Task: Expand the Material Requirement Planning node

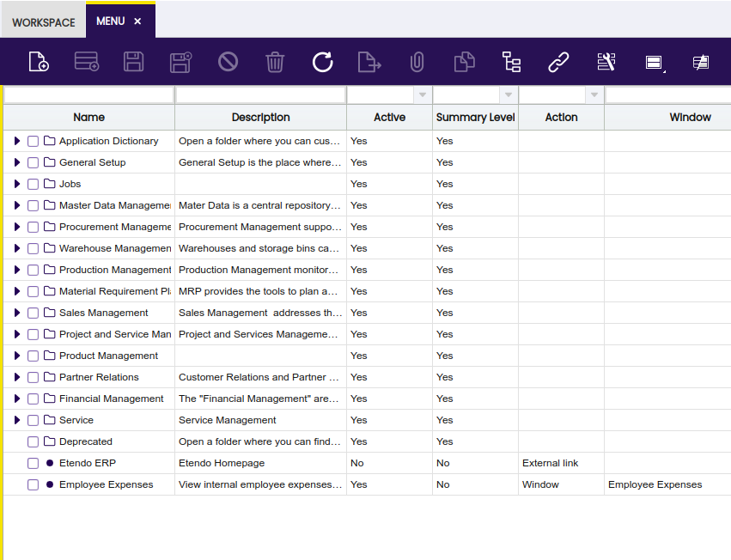Action: tap(17, 291)
